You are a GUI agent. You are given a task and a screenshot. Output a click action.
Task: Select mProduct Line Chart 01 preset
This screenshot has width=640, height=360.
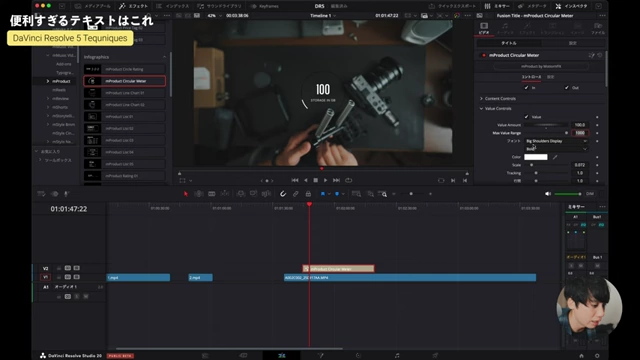coord(124,93)
